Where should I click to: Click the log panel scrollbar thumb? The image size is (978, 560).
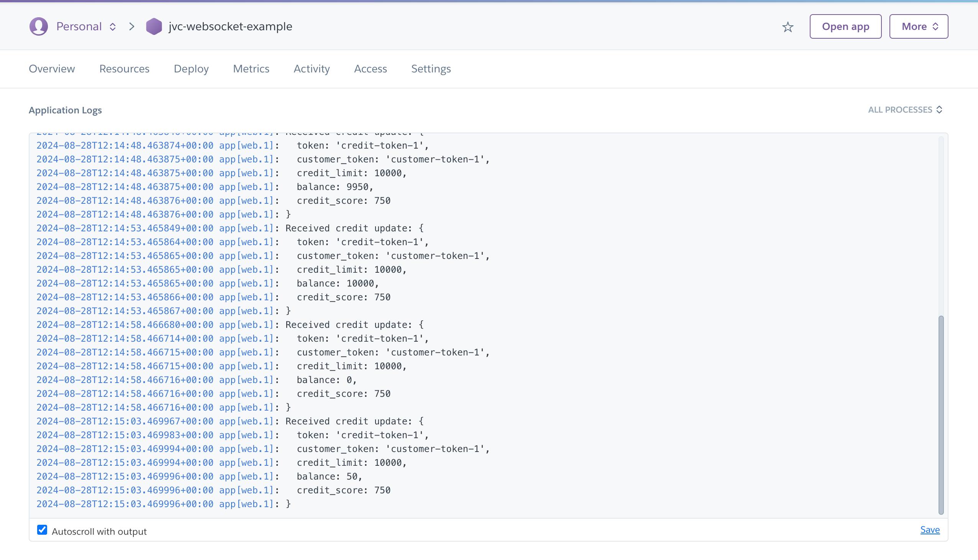click(941, 414)
